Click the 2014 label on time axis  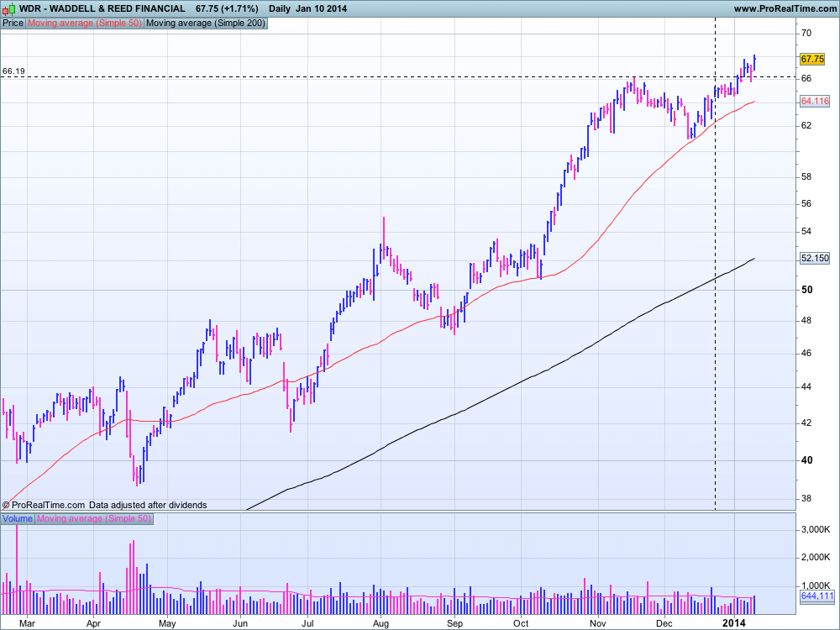point(734,623)
